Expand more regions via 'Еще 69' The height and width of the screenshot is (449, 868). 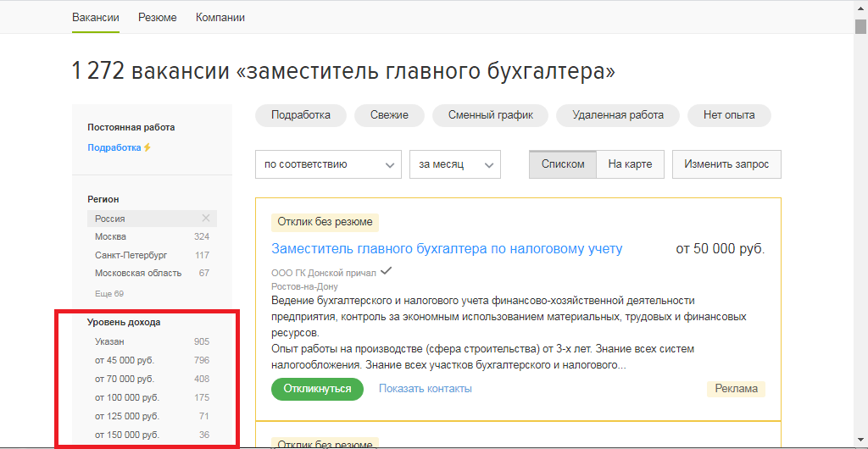coord(109,293)
